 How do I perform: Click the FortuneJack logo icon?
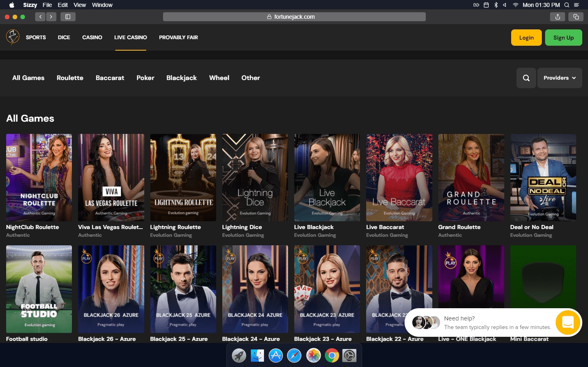point(13,37)
